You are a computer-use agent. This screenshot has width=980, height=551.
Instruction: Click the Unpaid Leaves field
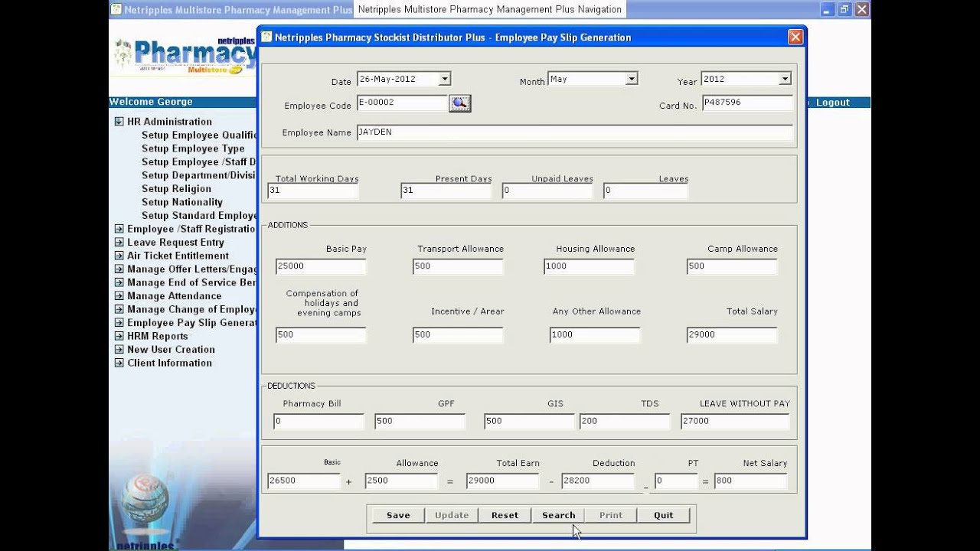click(547, 191)
